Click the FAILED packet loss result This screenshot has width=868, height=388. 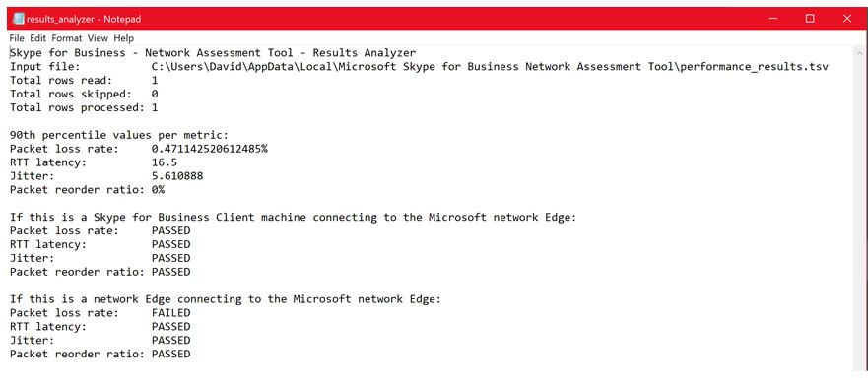pos(171,313)
